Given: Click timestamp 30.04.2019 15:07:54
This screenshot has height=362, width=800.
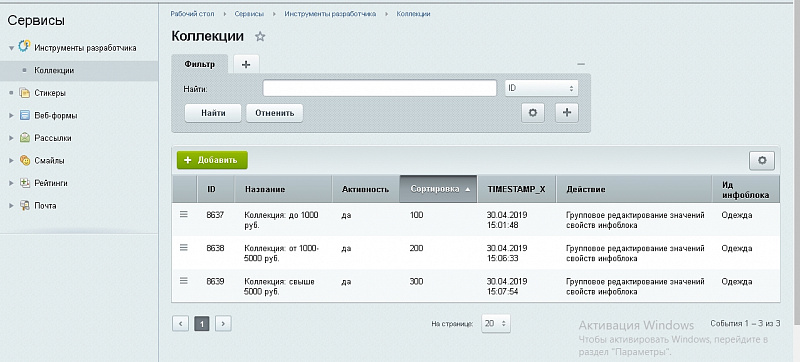Looking at the screenshot, I should point(507,286).
